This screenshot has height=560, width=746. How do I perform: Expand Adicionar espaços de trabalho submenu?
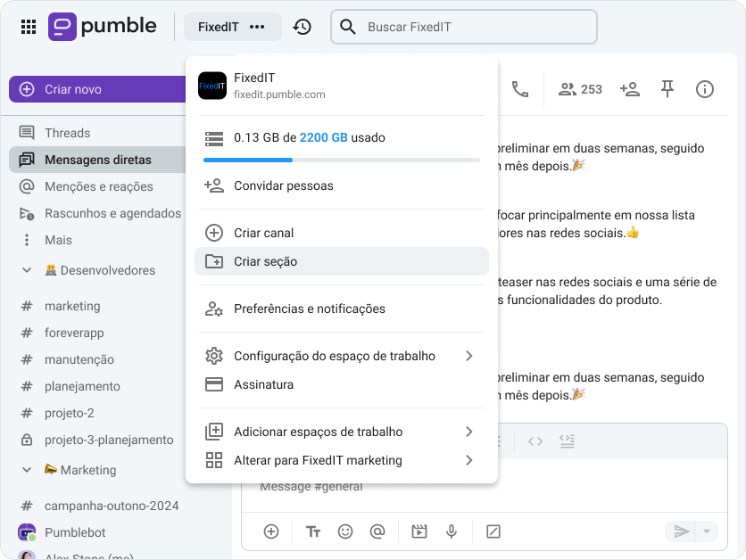pos(469,432)
